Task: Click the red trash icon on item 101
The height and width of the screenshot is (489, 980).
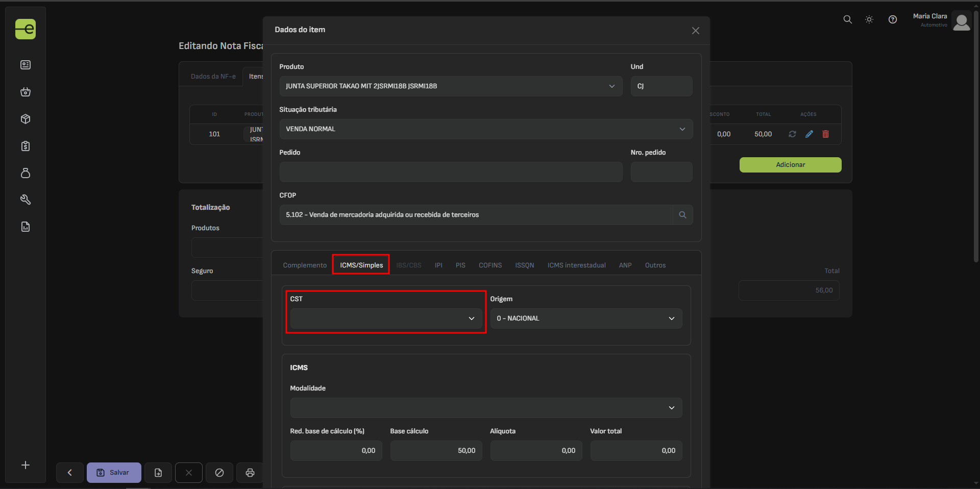Action: pos(825,134)
